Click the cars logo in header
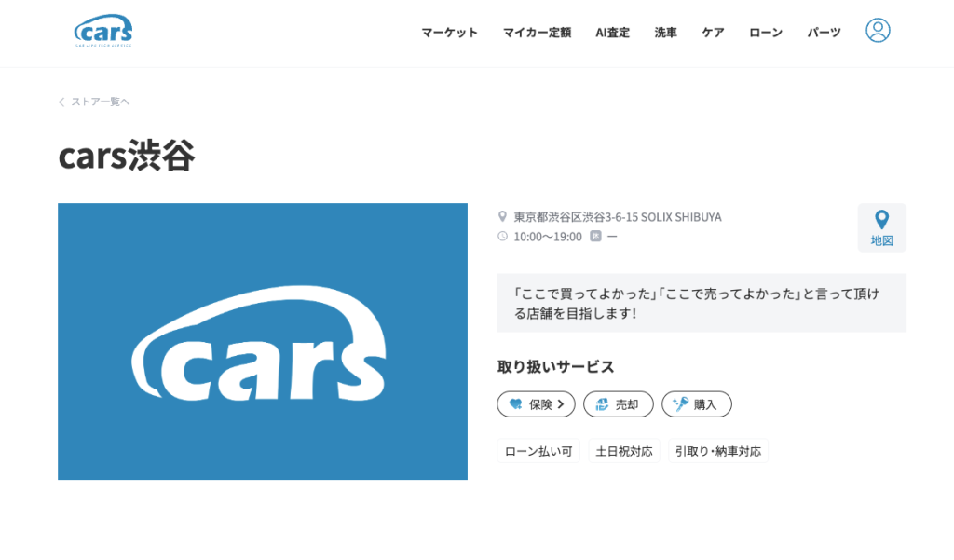This screenshot has height=560, width=954. click(103, 31)
